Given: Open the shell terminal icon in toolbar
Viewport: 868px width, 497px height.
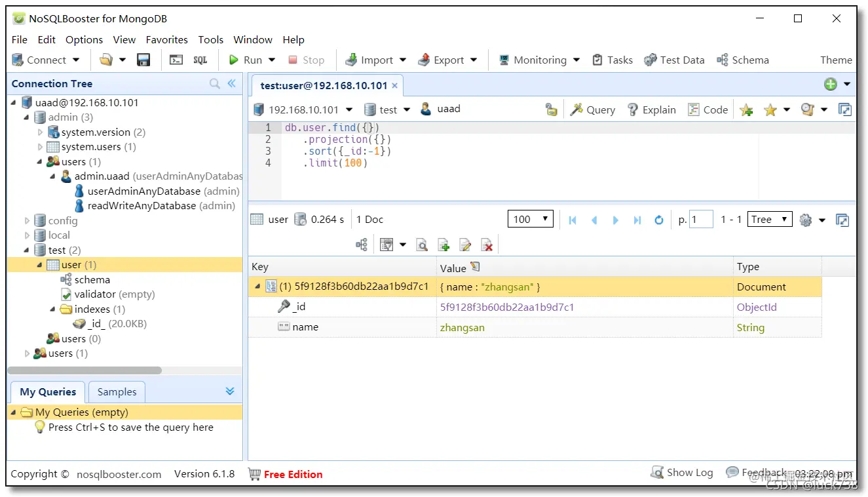Looking at the screenshot, I should click(176, 60).
